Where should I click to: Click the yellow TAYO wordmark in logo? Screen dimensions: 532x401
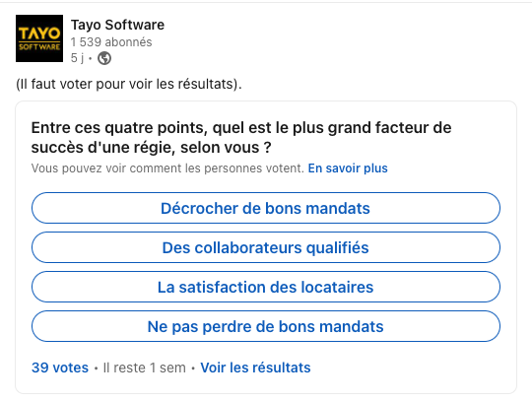click(39, 33)
